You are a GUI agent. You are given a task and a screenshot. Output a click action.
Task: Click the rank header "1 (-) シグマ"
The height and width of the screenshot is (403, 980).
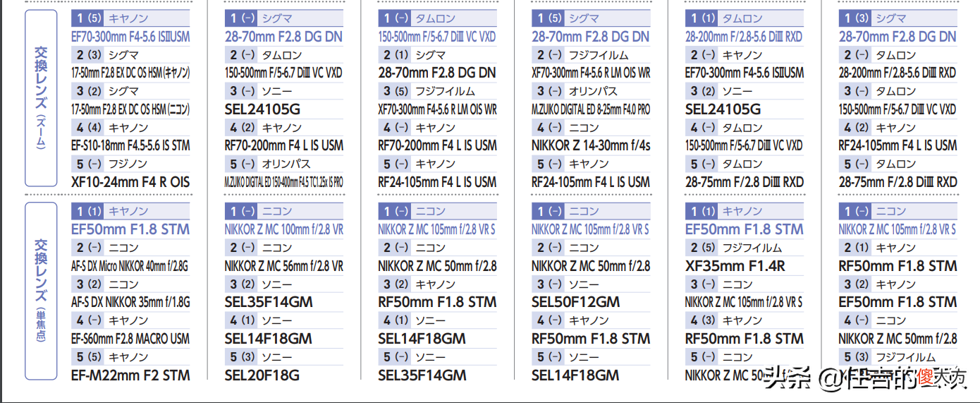(x=284, y=18)
